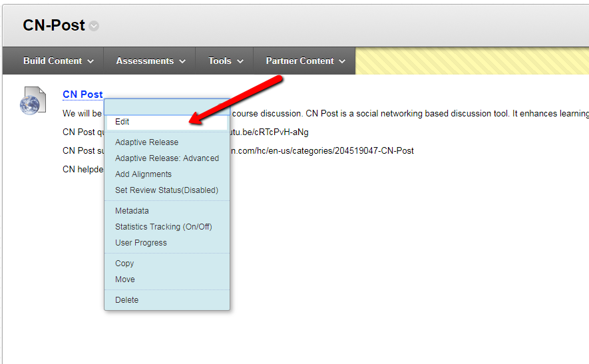Image resolution: width=589 pixels, height=364 pixels.
Task: Click the CN-Post title chevron icon
Action: click(x=94, y=26)
